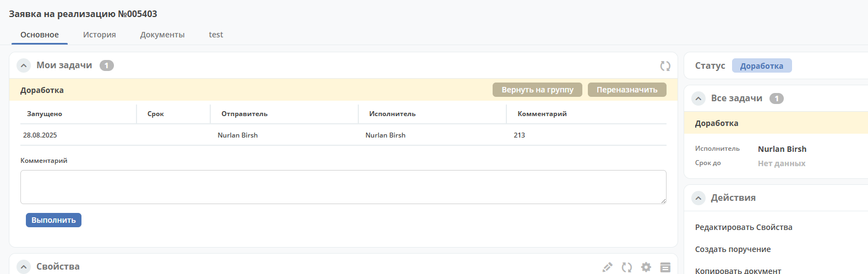The image size is (868, 274).
Task: Switch to the История tab
Action: click(100, 35)
